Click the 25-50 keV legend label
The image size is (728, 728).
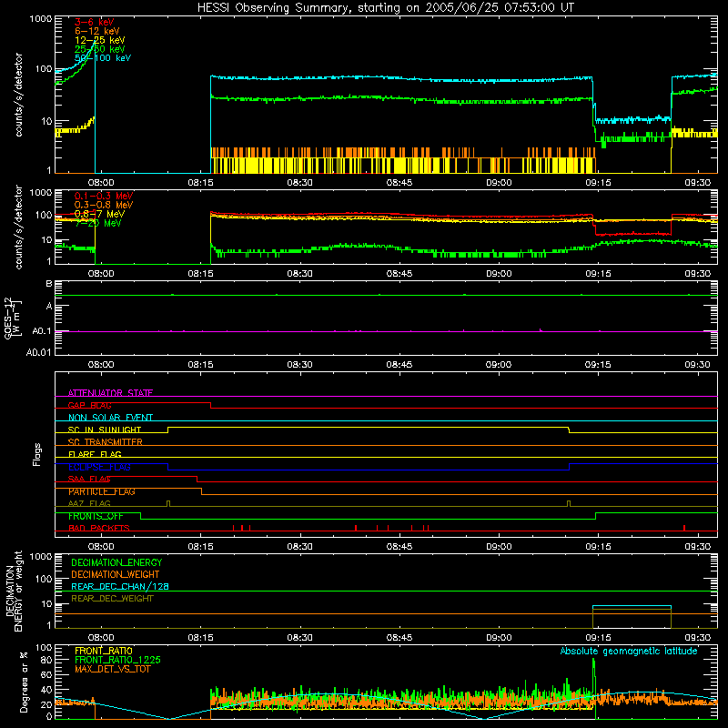[x=100, y=49]
